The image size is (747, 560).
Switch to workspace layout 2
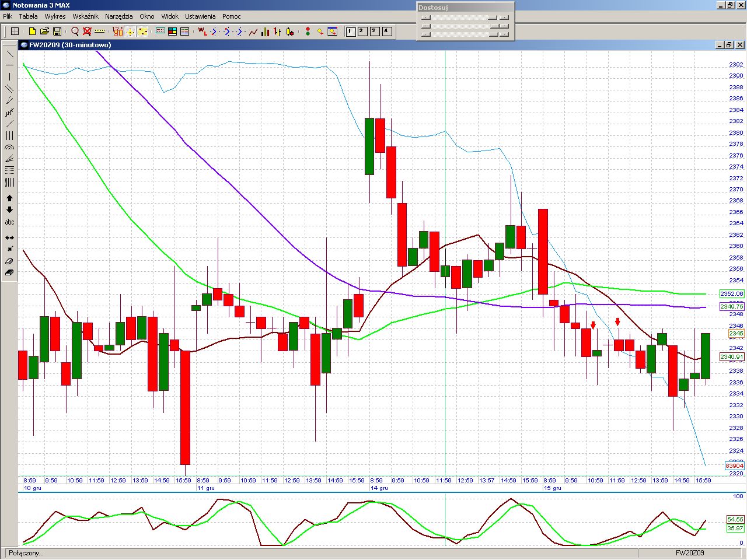pos(362,32)
